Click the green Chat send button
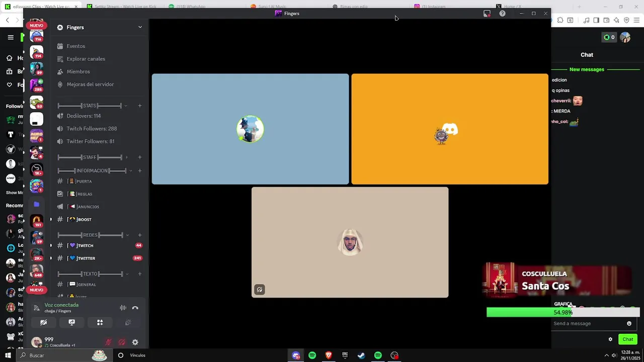The width and height of the screenshot is (644, 362). tap(628, 339)
